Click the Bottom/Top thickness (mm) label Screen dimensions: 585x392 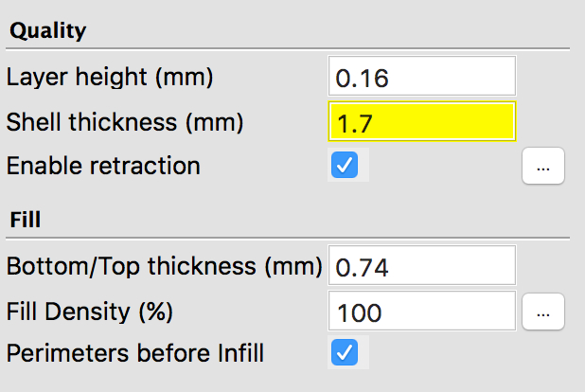[x=165, y=266]
